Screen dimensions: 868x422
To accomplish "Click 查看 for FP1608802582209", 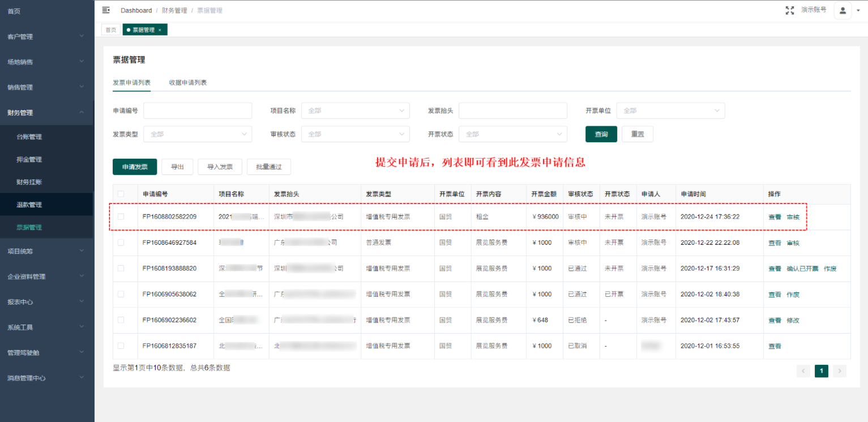I will [775, 217].
